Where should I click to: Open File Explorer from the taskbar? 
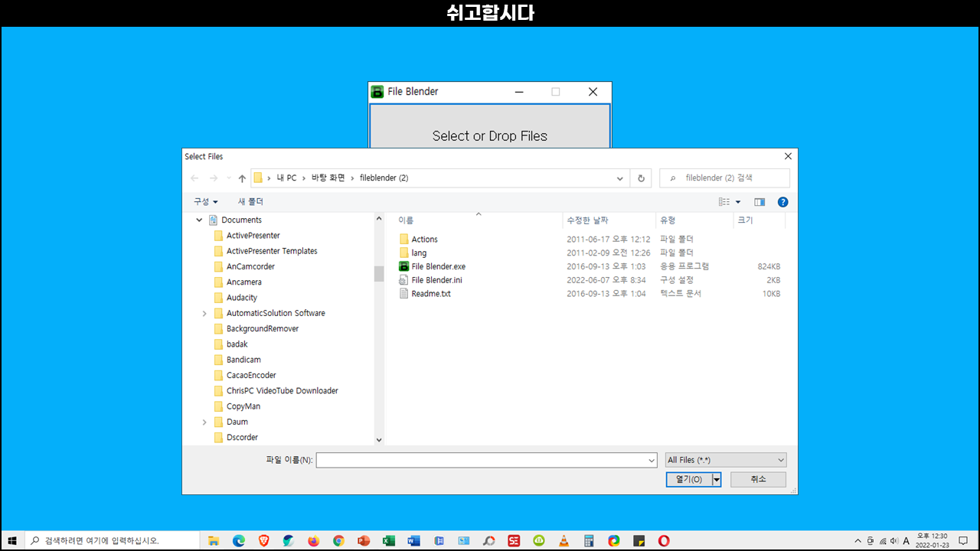pos(214,540)
